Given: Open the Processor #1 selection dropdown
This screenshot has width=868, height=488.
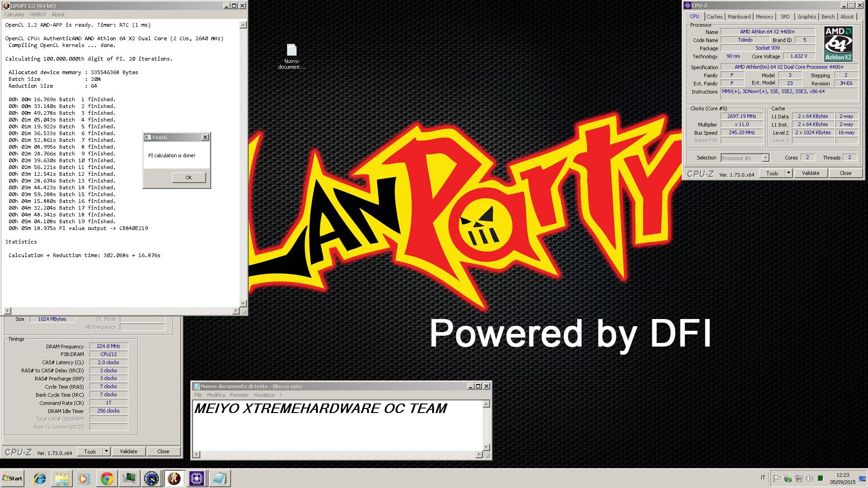Looking at the screenshot, I should coord(745,158).
